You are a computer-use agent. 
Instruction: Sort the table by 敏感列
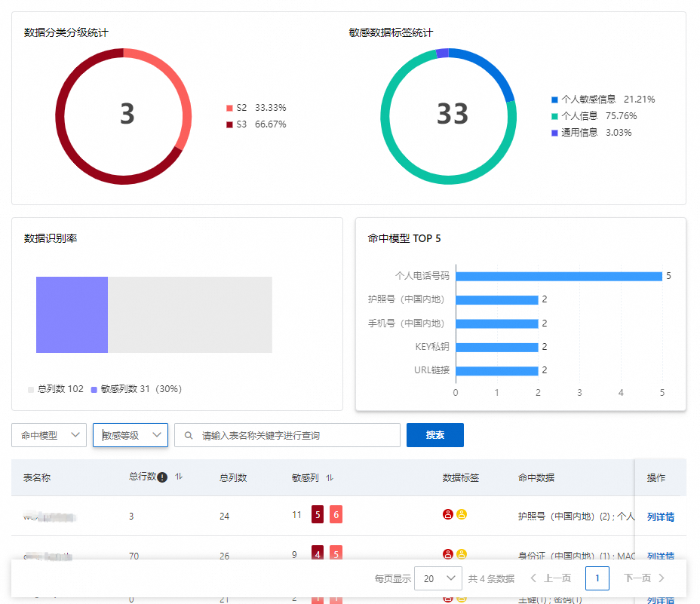pyautogui.click(x=330, y=477)
